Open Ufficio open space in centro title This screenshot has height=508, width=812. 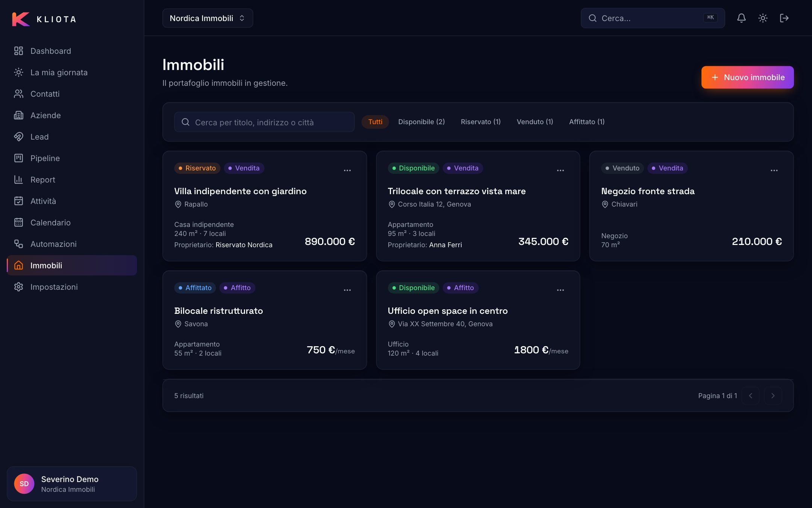coord(447,311)
